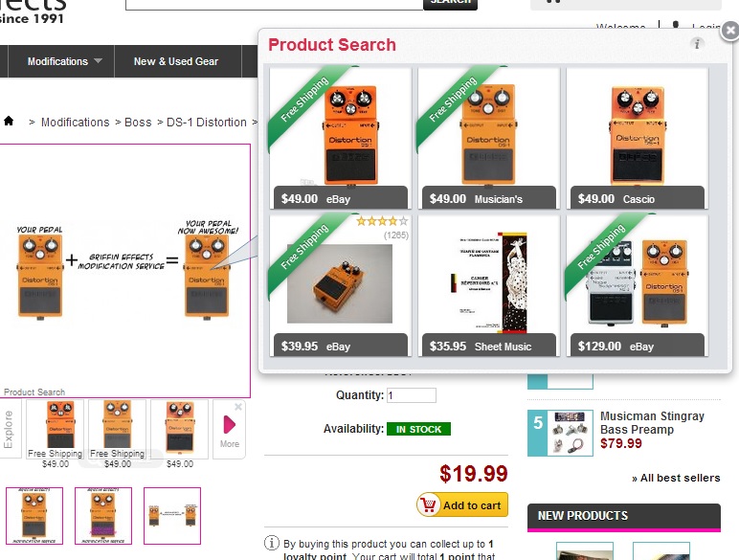Screen dimensions: 739x560
Task: Click the home icon in breadcrumb
Action: 9,122
